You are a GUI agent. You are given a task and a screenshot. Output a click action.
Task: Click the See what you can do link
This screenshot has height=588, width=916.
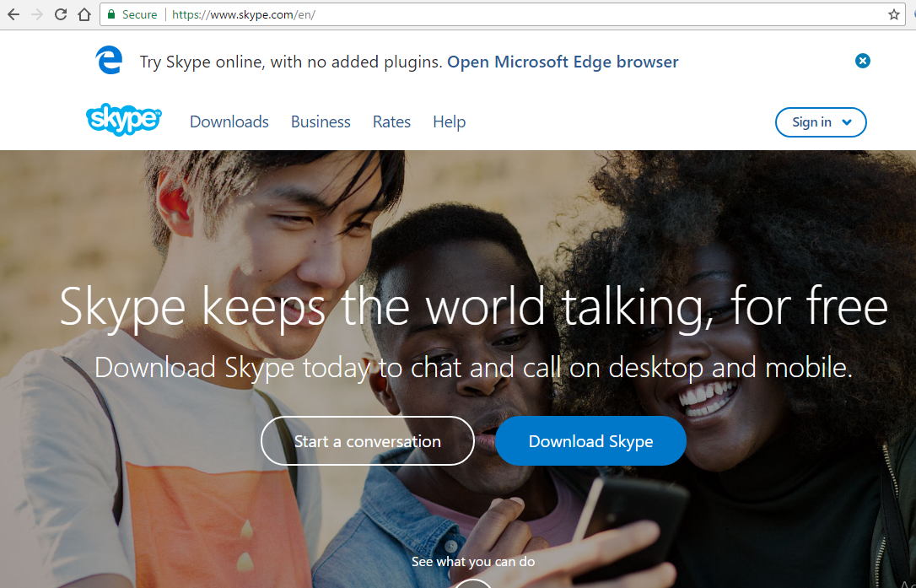tap(473, 562)
